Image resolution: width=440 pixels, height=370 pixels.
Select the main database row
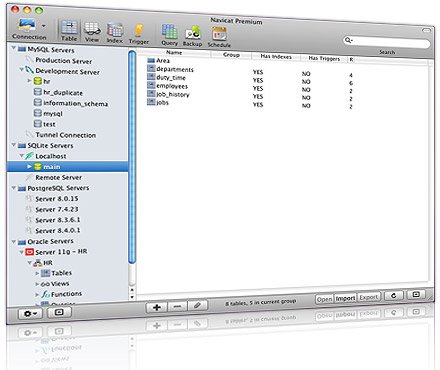point(67,166)
